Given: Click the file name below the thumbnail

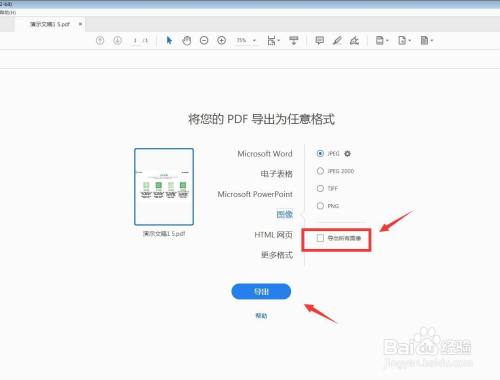Looking at the screenshot, I should [164, 234].
